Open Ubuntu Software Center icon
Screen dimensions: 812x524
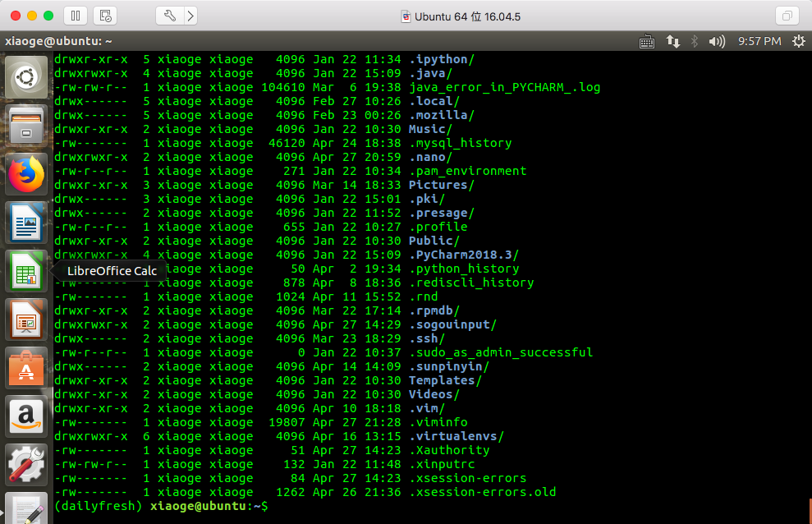26,368
